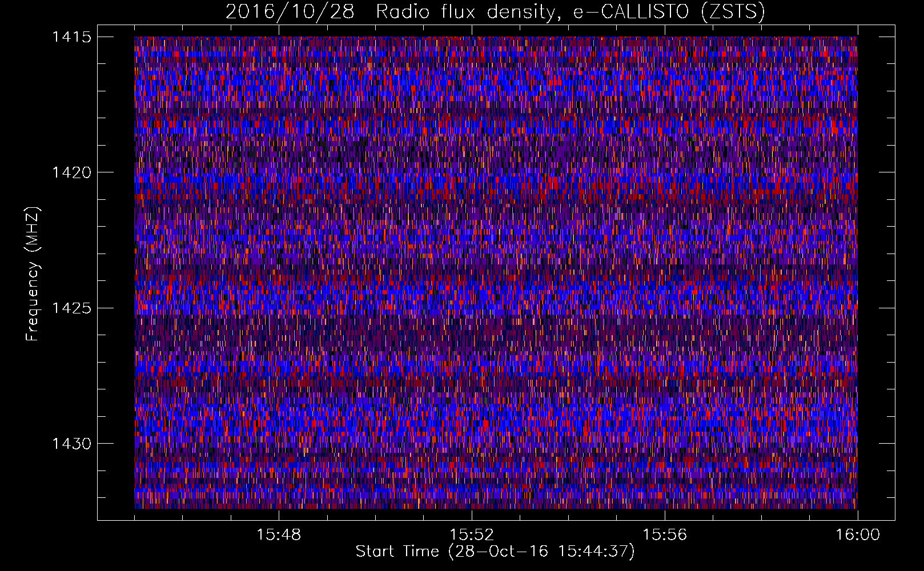Click the 'Start Time (28-Oct-16 15:44:37)' label
Viewport: 924px width, 571px height.
tap(495, 552)
